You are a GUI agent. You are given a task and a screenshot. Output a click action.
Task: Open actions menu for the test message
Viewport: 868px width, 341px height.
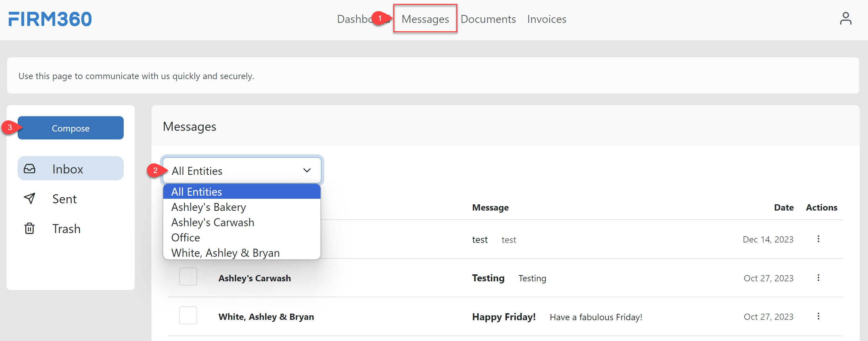point(818,239)
